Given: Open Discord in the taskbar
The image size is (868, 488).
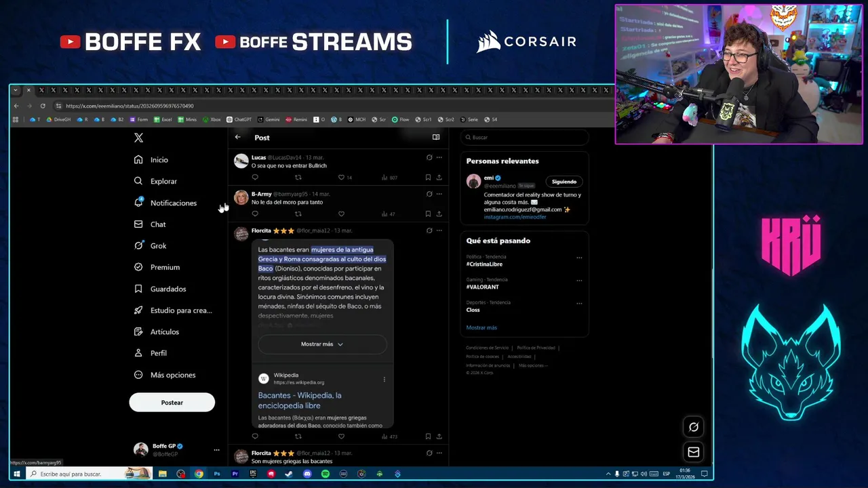Looking at the screenshot, I should coord(307,474).
